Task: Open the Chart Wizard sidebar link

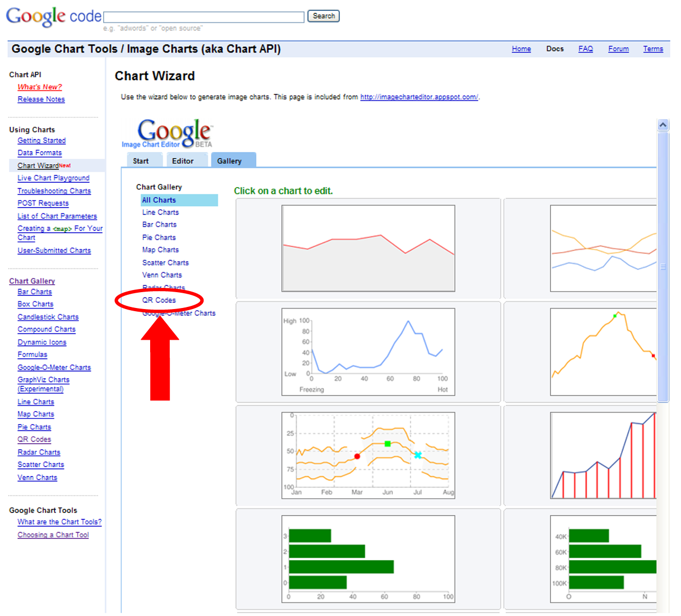Action: coord(38,165)
